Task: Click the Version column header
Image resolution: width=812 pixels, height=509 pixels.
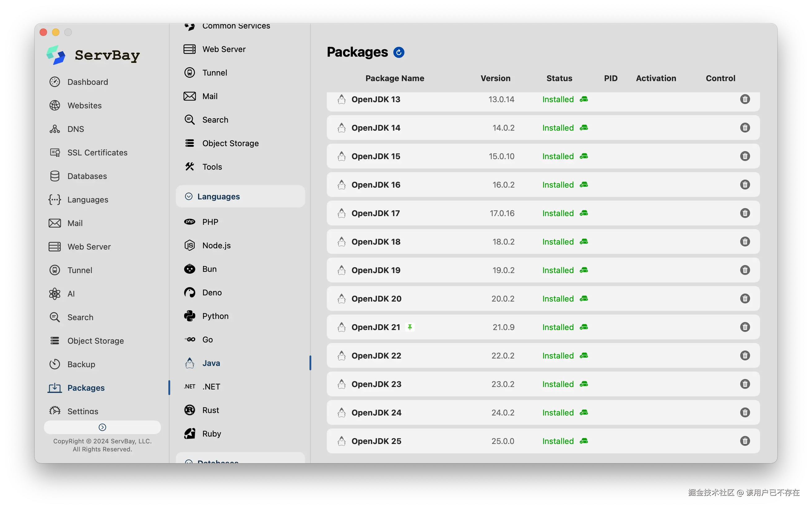Action: (x=495, y=78)
